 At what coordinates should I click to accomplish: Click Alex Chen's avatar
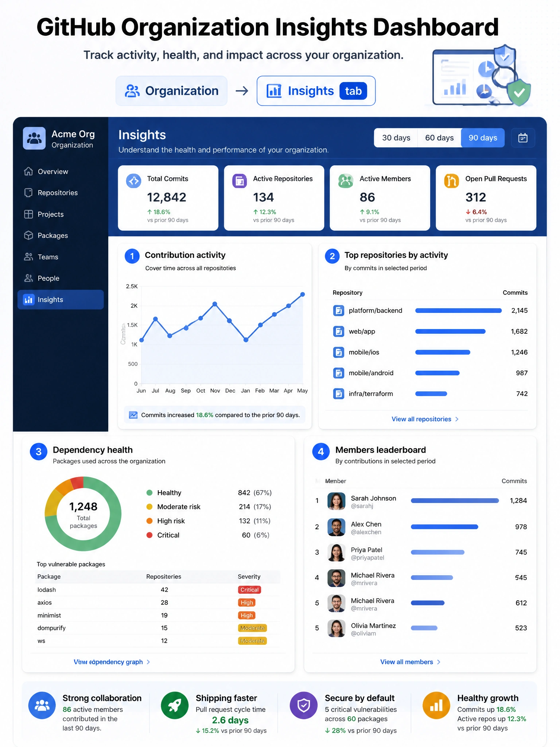[x=336, y=527]
